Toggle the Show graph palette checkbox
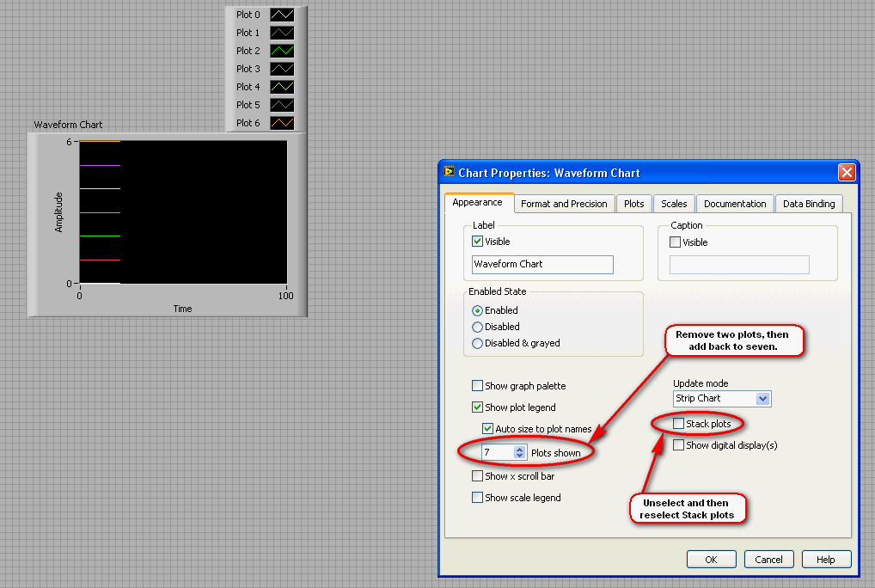The width and height of the screenshot is (875, 588). coord(478,386)
